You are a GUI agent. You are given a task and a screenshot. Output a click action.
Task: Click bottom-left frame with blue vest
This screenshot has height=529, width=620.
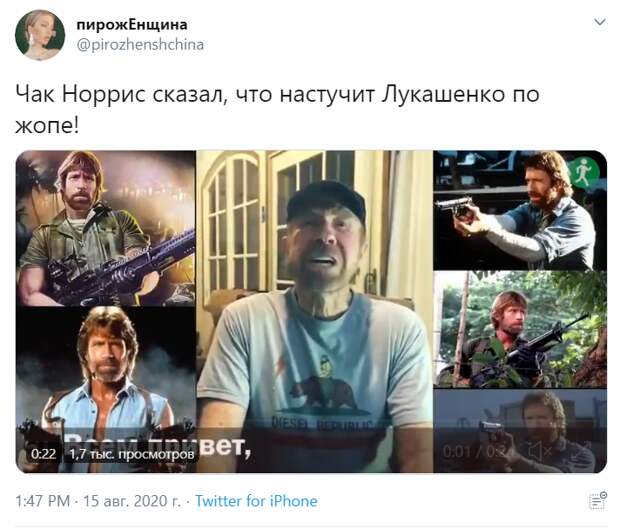tap(106, 389)
